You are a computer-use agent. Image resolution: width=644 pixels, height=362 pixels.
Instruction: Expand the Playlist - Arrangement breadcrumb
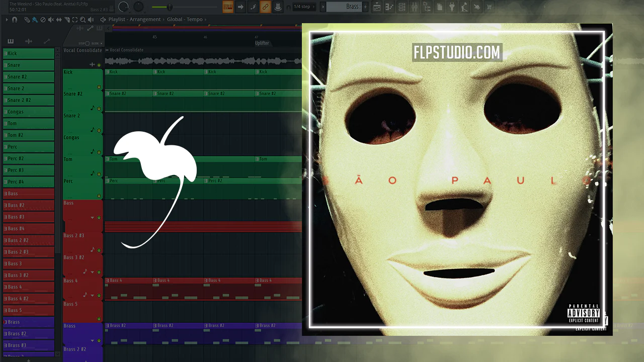[134, 20]
